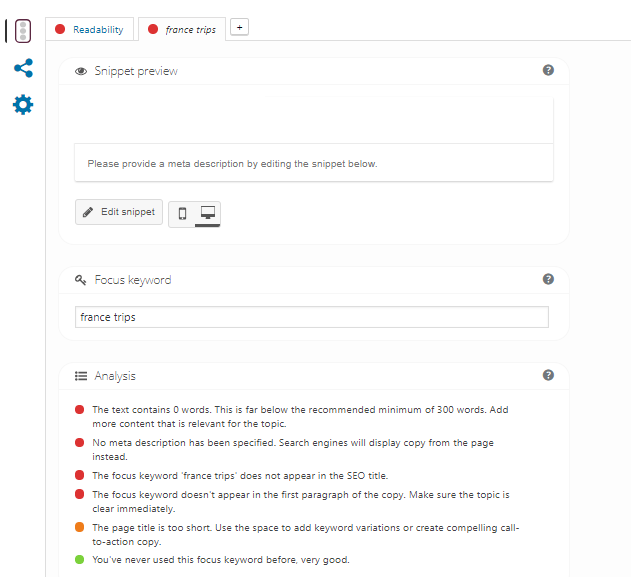This screenshot has width=631, height=577.
Task: Click the Snippet preview help question mark
Action: coord(548,71)
